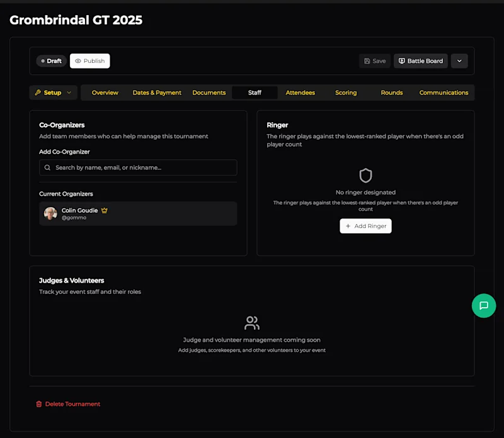504x438 pixels.
Task: Expand the dropdown next to Battle Board
Action: pos(459,60)
